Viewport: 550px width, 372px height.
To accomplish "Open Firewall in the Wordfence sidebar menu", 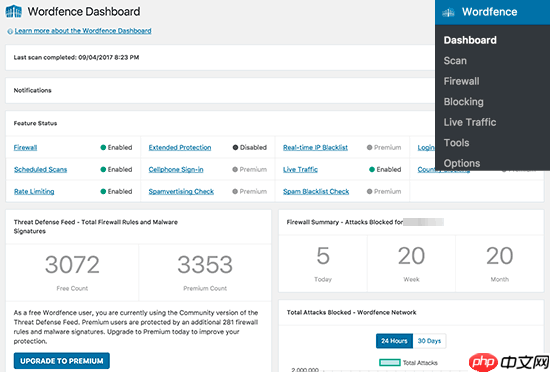I will click(x=461, y=81).
